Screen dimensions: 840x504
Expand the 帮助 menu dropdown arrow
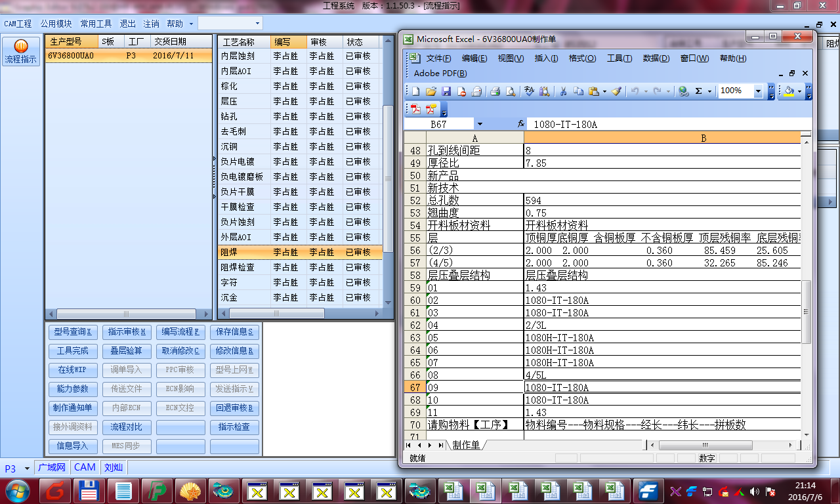pos(191,24)
